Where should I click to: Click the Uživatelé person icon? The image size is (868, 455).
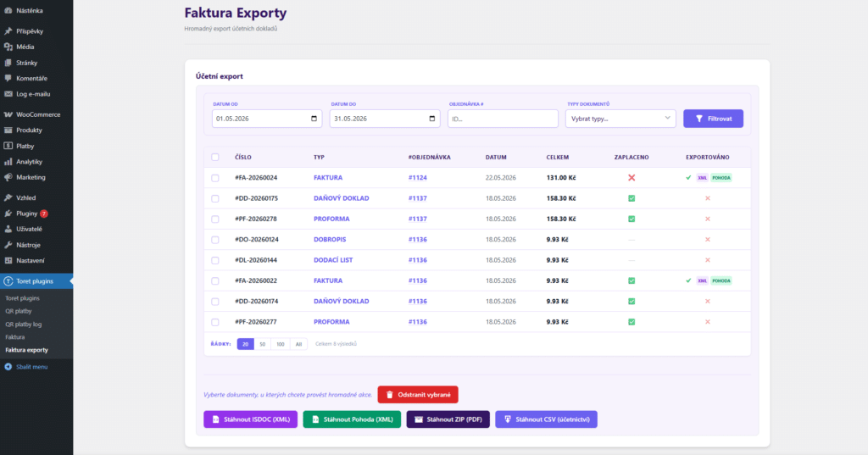[8, 229]
